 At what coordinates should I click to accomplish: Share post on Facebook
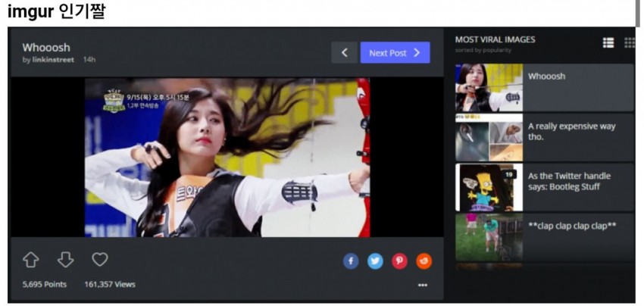pyautogui.click(x=351, y=261)
